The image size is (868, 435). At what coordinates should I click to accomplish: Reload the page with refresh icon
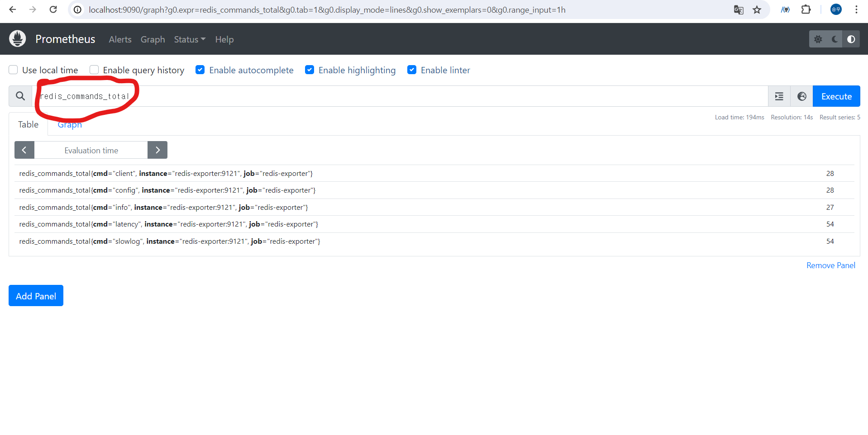click(x=53, y=9)
